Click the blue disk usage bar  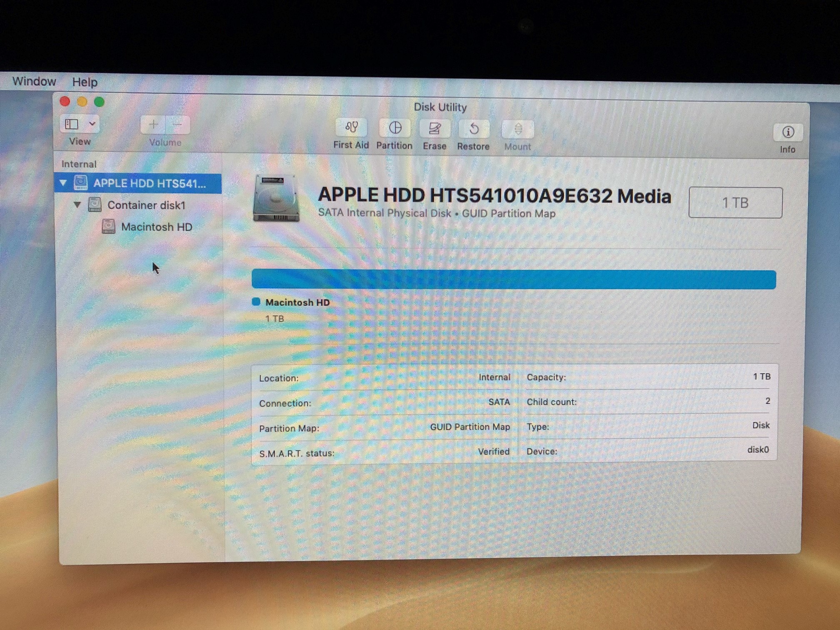point(513,279)
